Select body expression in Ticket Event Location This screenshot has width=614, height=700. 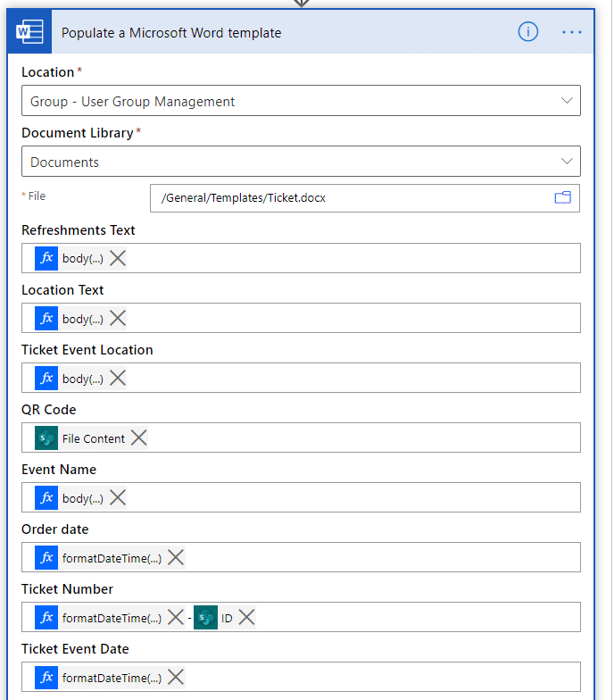[x=82, y=379]
